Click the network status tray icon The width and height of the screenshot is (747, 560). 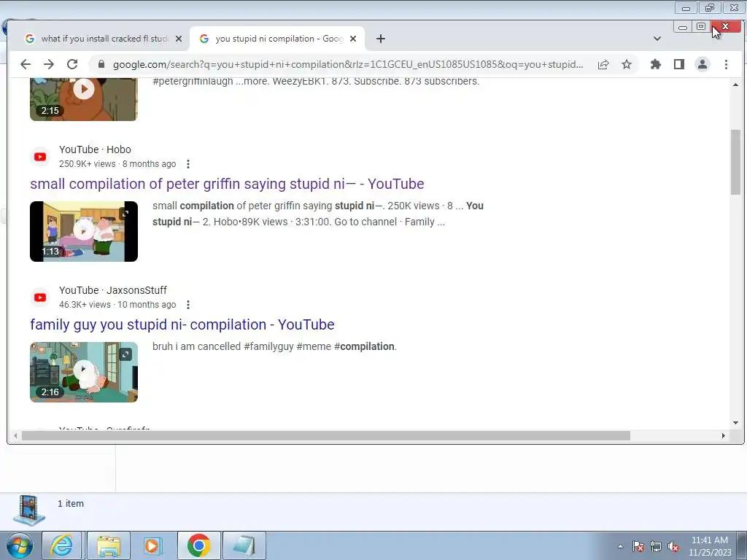coord(656,546)
